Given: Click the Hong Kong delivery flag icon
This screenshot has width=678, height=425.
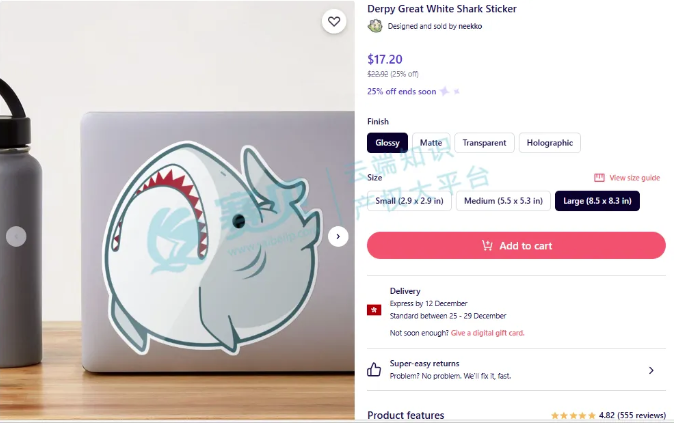Looking at the screenshot, I should coord(374,310).
